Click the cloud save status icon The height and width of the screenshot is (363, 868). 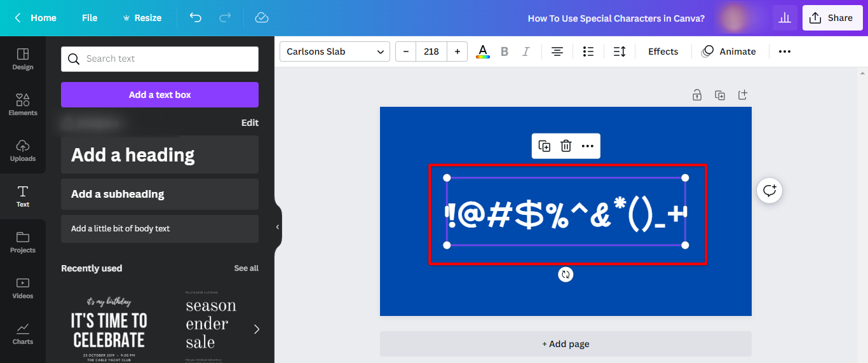(x=262, y=18)
